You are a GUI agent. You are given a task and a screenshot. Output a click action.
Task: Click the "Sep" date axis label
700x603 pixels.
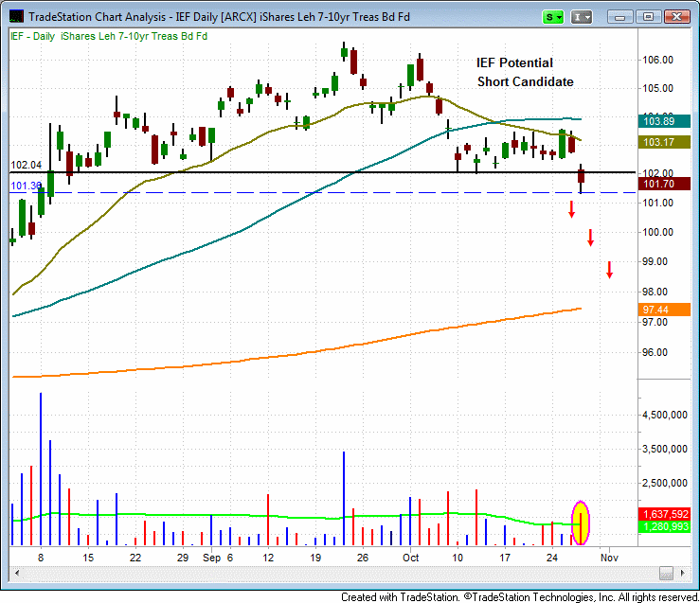click(x=211, y=558)
